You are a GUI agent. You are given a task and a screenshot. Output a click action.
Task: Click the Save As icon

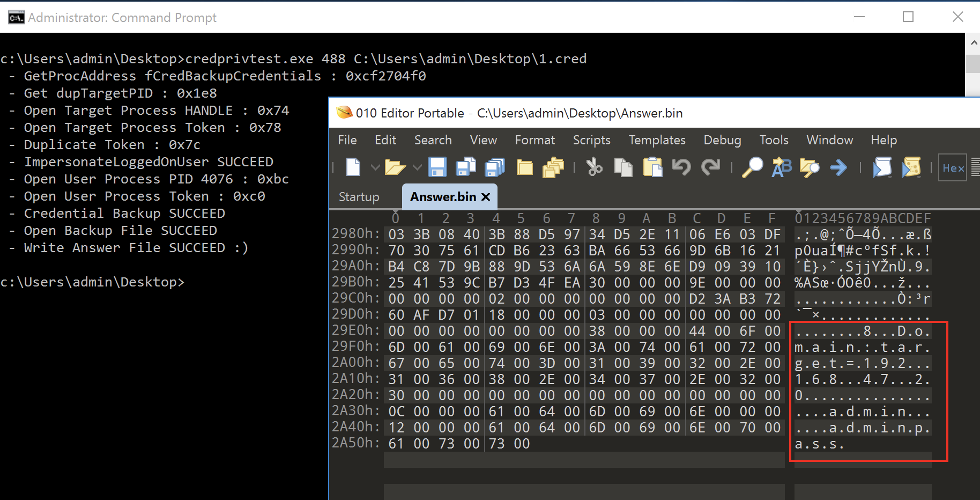(x=466, y=167)
